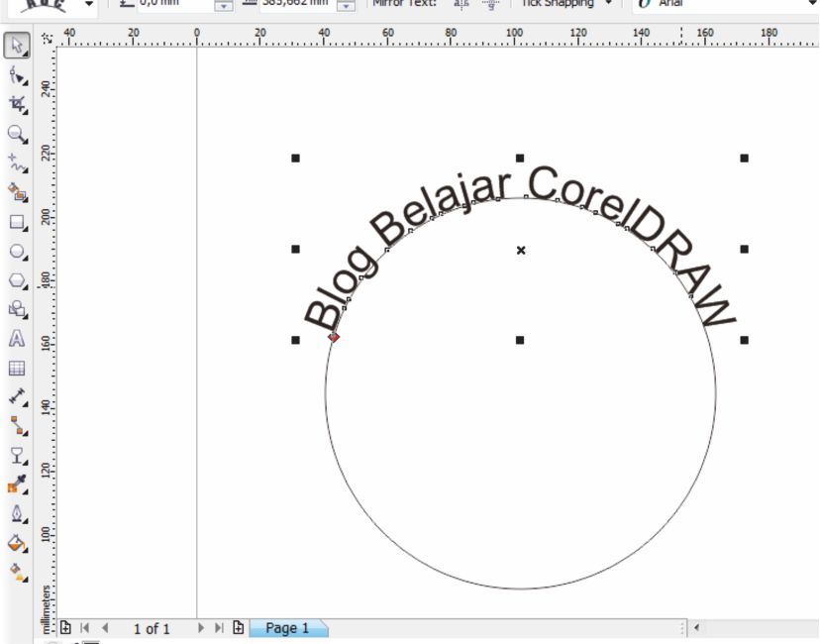The height and width of the screenshot is (644, 820).
Task: Select the Smart Fill tool
Action: [x=17, y=192]
